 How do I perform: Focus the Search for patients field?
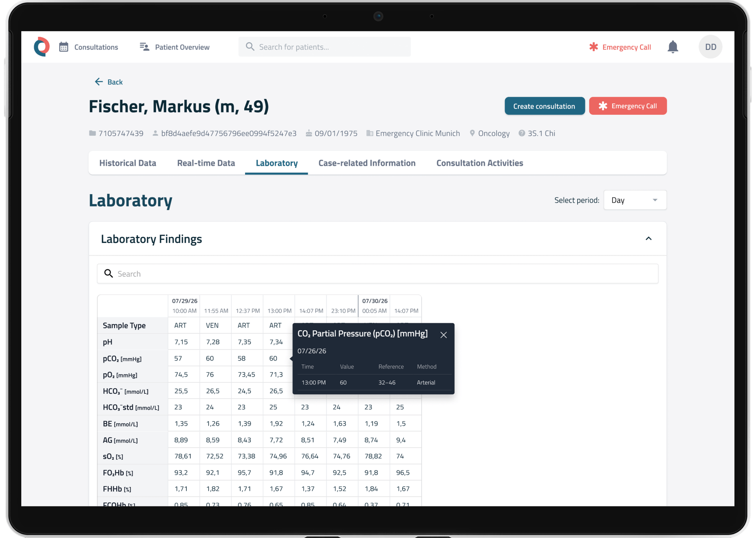pyautogui.click(x=324, y=47)
